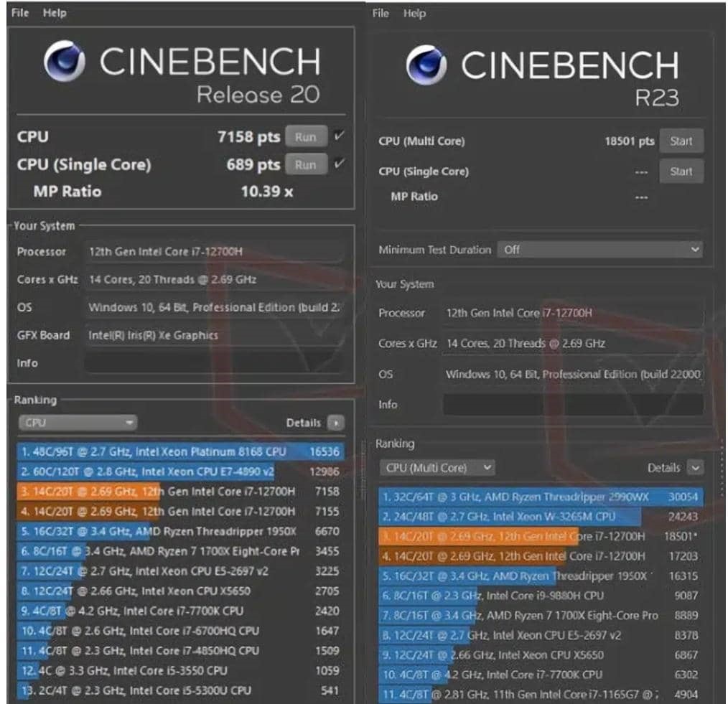This screenshot has width=728, height=704.
Task: Toggle the CPU test checkbox in Release 20
Action: 340,136
